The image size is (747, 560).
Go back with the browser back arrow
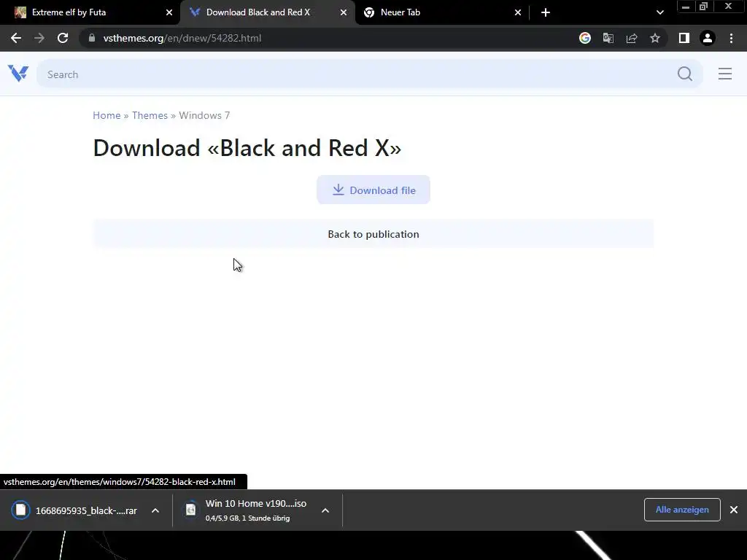point(16,38)
